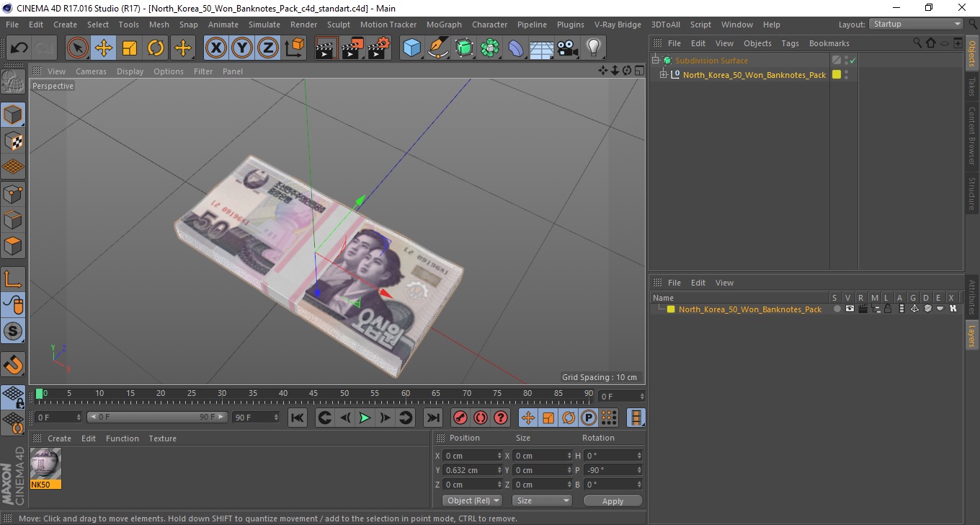
Task: Toggle X axis lock
Action: [216, 48]
